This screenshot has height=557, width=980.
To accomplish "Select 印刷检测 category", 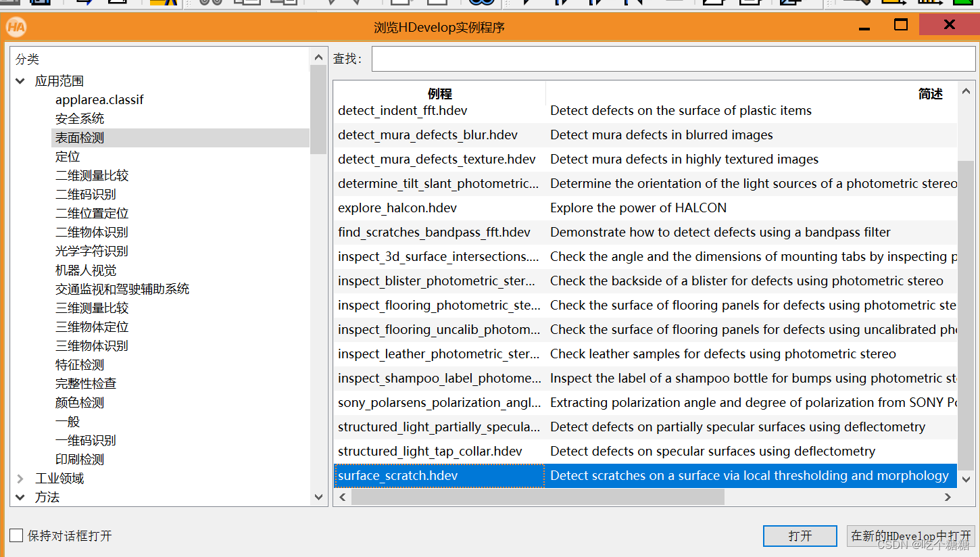I will pyautogui.click(x=80, y=460).
